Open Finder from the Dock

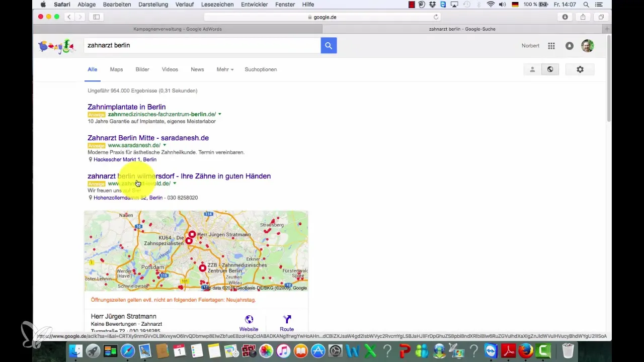click(75, 350)
